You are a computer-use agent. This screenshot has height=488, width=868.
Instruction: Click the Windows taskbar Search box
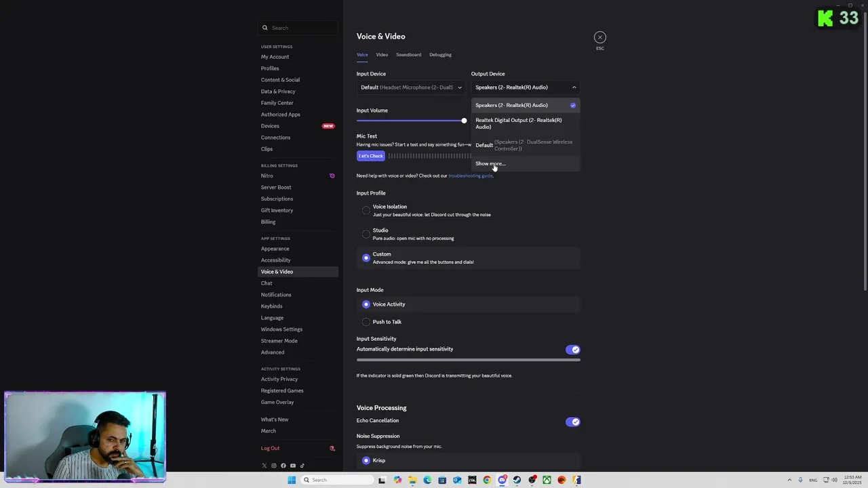pos(336,480)
